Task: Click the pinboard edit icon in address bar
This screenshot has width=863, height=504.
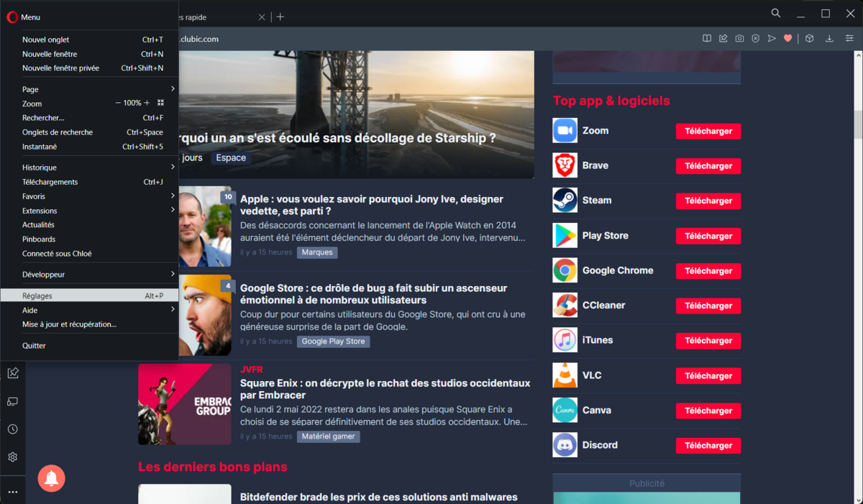Action: click(x=723, y=39)
